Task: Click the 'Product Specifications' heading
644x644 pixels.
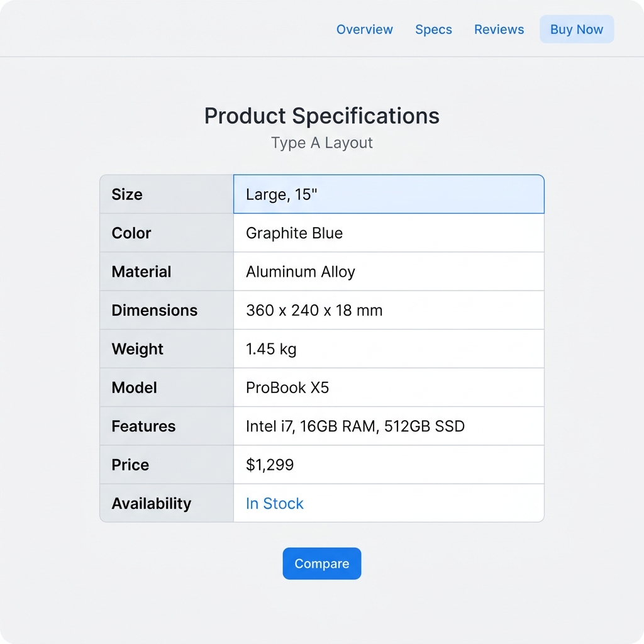Action: tap(322, 116)
